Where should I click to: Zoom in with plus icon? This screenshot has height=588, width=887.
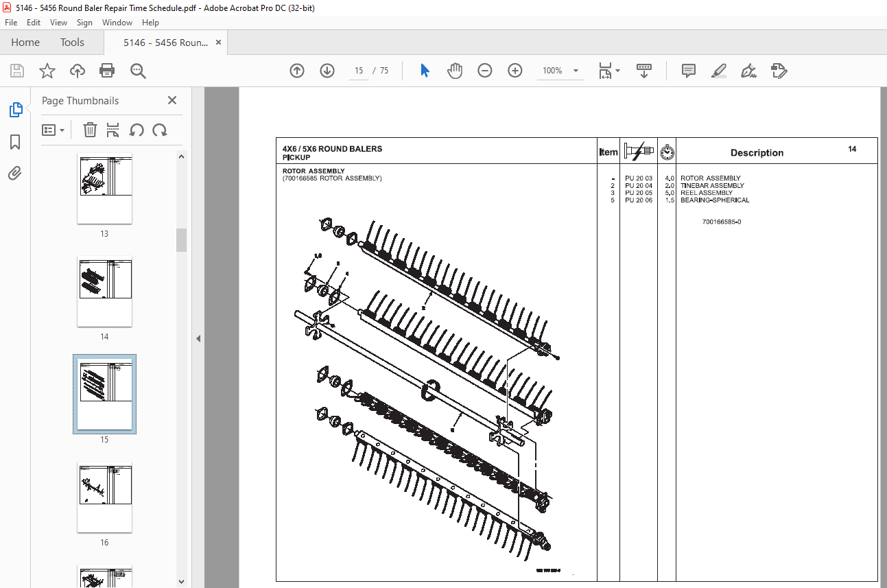pyautogui.click(x=515, y=71)
